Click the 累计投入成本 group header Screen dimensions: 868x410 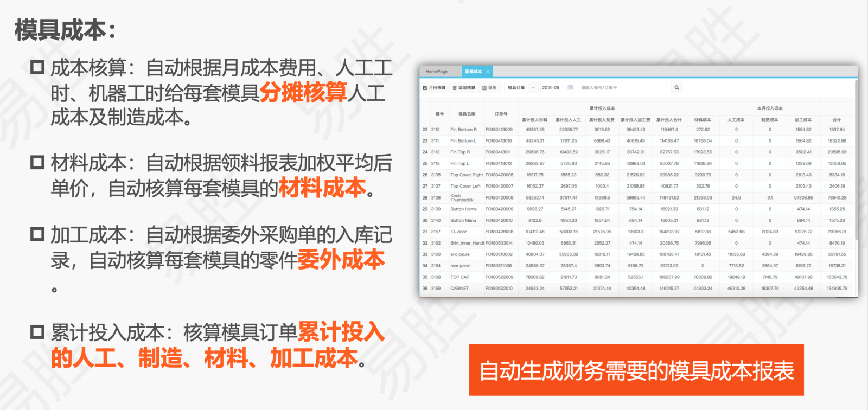point(602,108)
